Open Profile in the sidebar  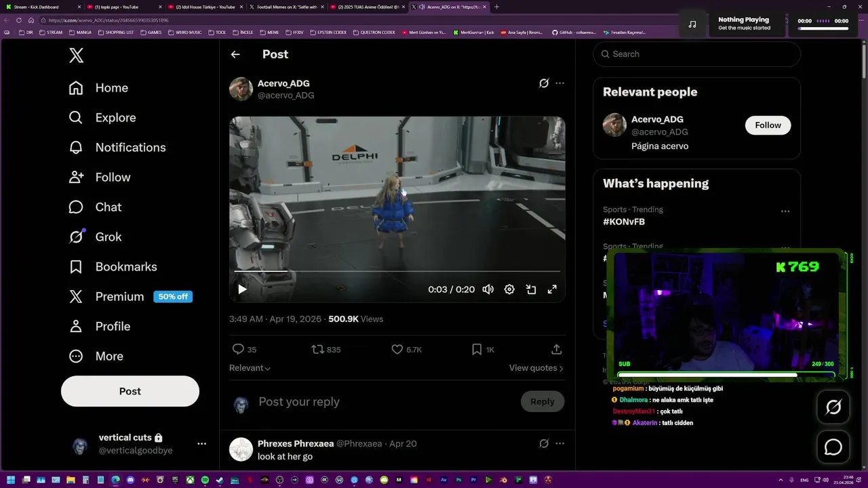99,327
